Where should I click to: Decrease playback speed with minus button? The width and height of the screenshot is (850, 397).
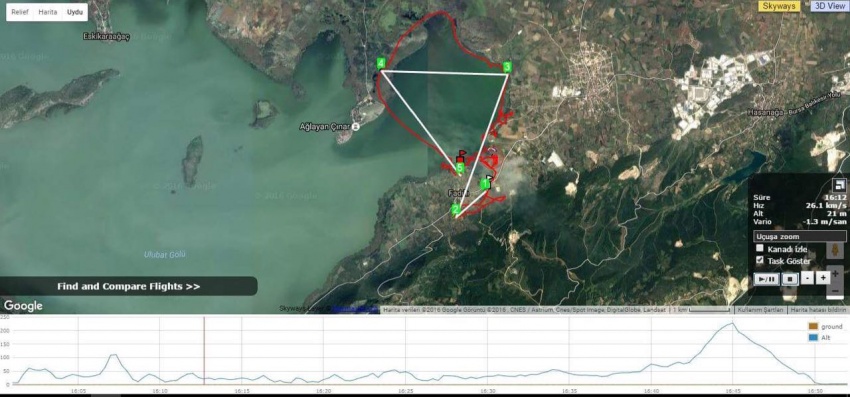[808, 278]
